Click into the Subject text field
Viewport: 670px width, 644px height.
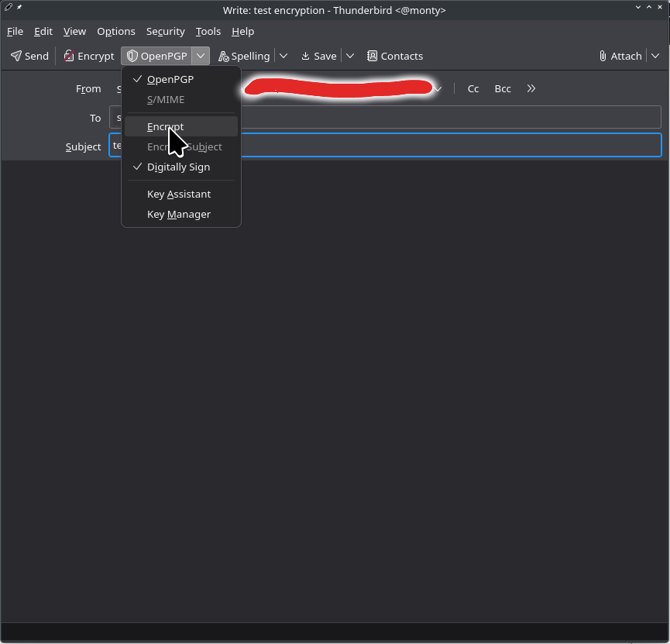449,146
